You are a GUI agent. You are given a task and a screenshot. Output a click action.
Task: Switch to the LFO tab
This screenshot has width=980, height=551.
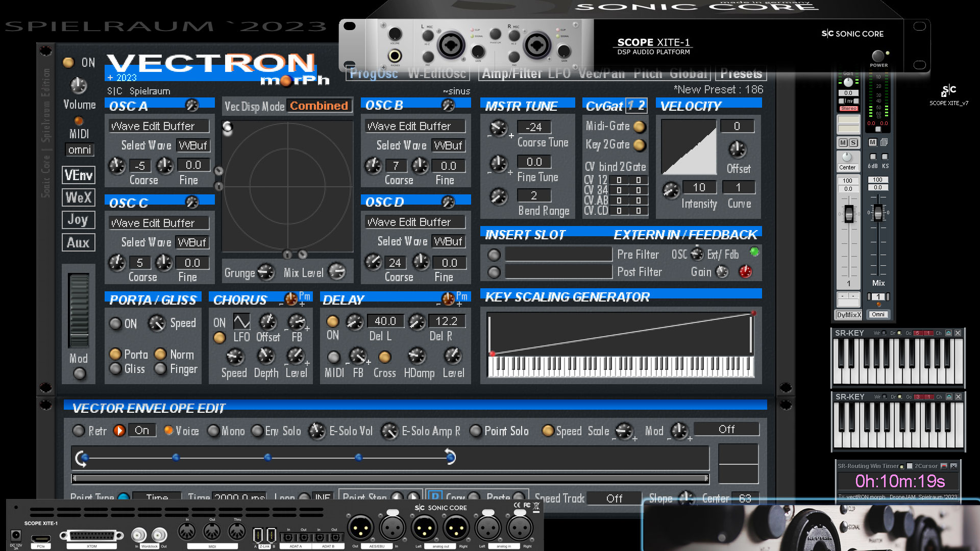coord(560,74)
